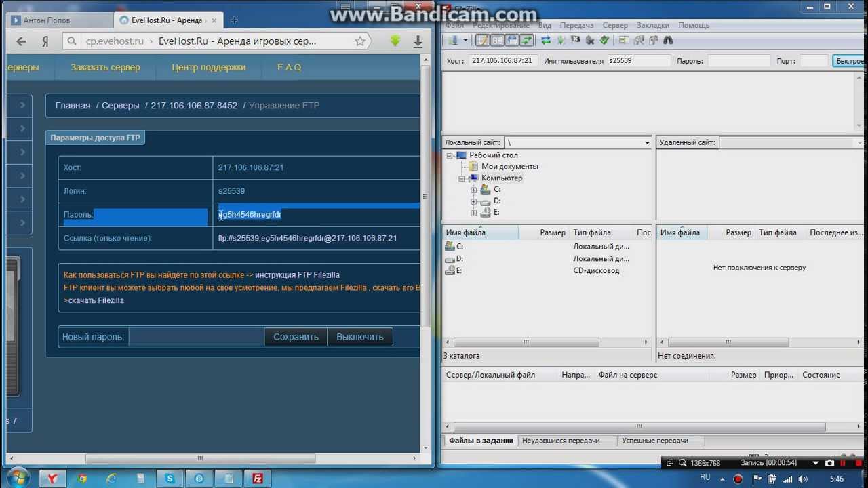This screenshot has width=868, height=488.
Task: Open Центр поддержки navigation link
Action: (209, 67)
